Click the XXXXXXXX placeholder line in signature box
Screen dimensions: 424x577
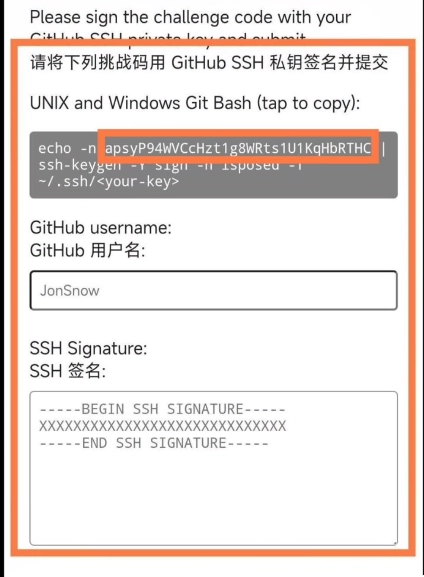(x=162, y=426)
